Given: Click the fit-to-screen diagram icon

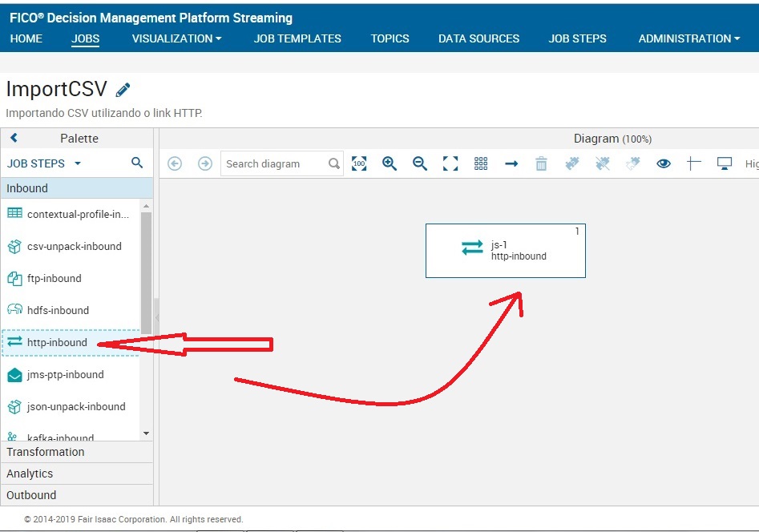Looking at the screenshot, I should tap(450, 163).
